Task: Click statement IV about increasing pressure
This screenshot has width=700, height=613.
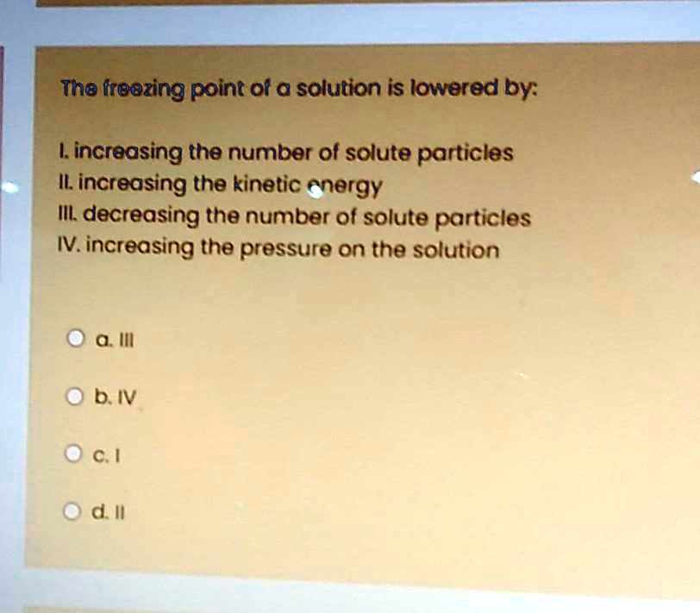Action: (x=280, y=248)
